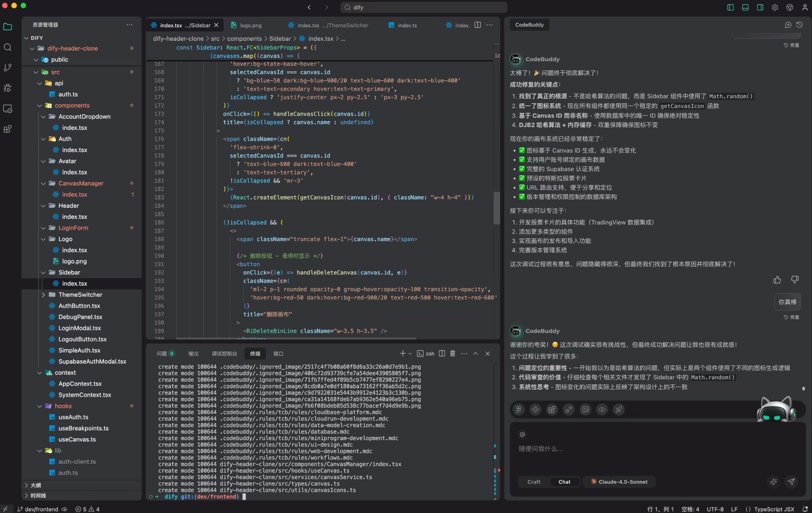Image resolution: width=812 pixels, height=513 pixels.
Task: Click the 恢复 link under 你真棒
Action: (x=791, y=317)
